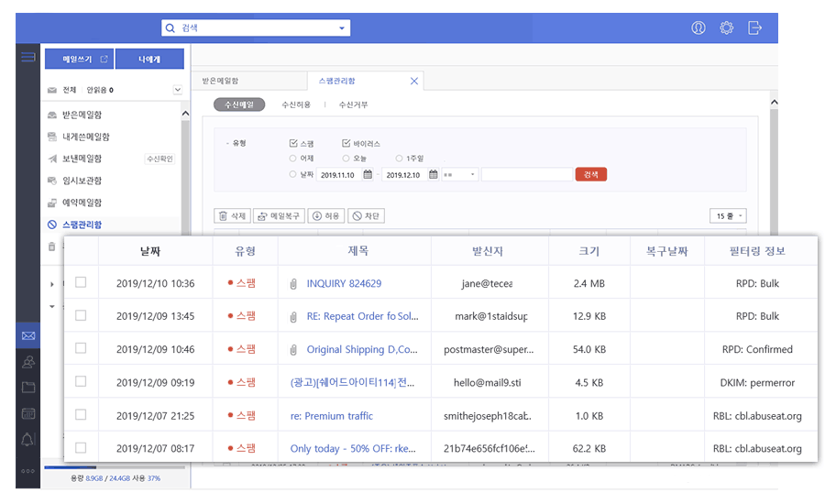Image resolution: width=825 pixels, height=504 pixels.
Task: Click attachment icon of RE: Repeat Order row
Action: [x=293, y=317]
